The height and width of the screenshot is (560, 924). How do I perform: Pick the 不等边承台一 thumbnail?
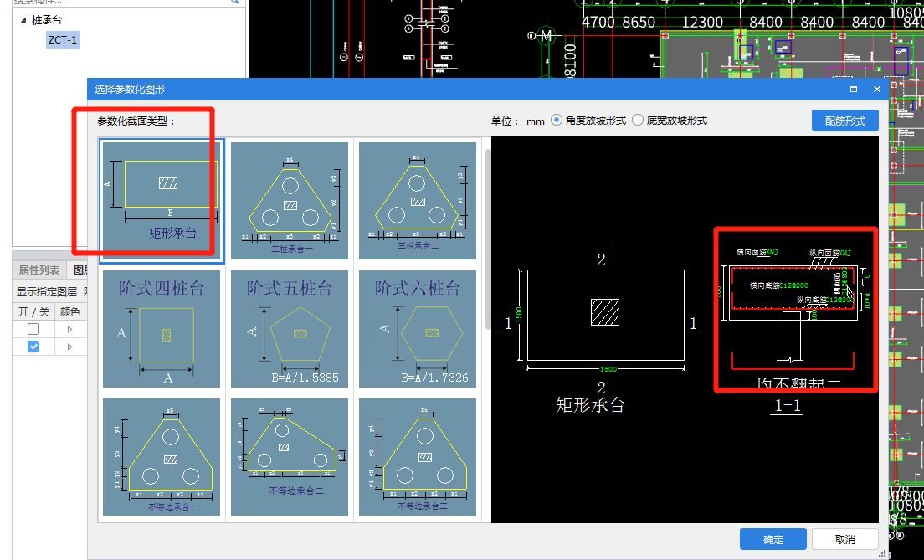point(162,457)
